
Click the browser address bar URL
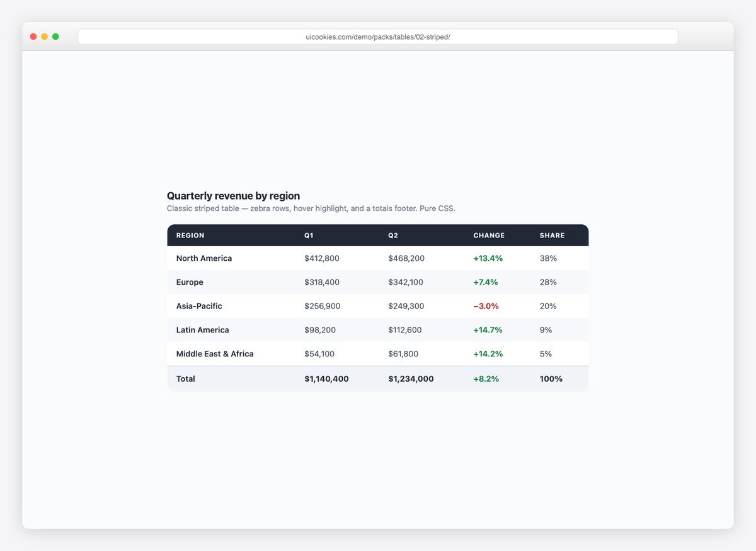coord(378,37)
